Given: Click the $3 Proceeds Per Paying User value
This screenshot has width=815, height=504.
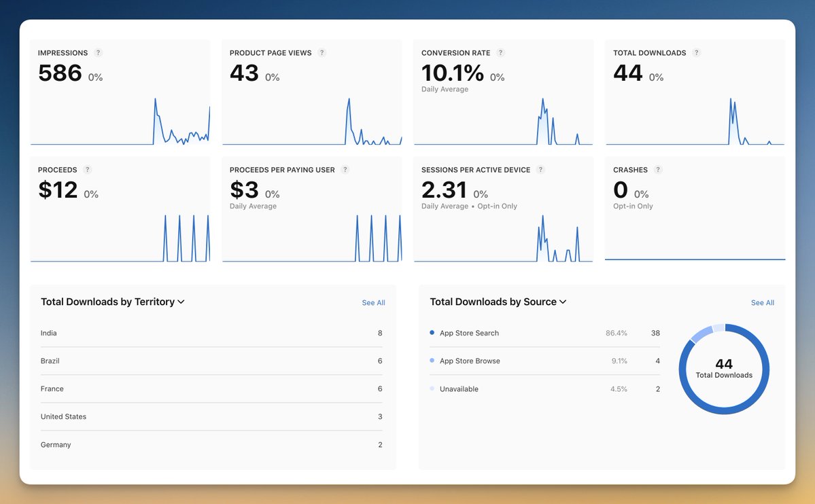Looking at the screenshot, I should point(244,190).
